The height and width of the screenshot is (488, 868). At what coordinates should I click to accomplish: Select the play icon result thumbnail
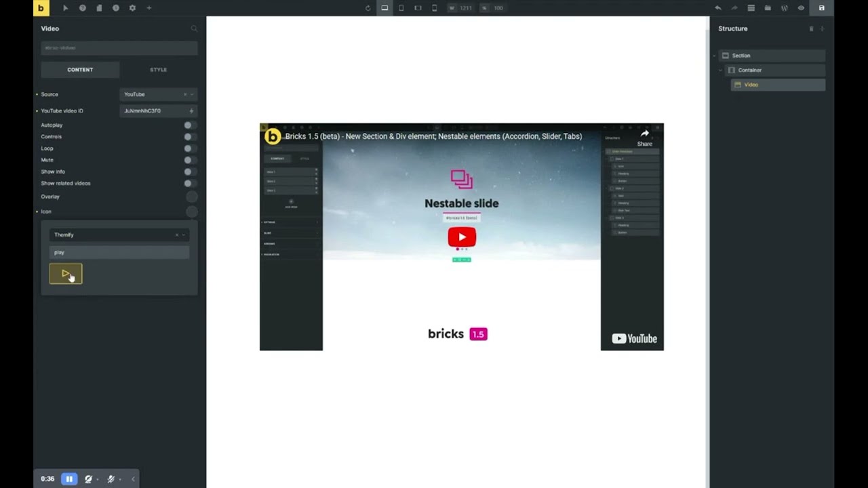click(x=66, y=274)
